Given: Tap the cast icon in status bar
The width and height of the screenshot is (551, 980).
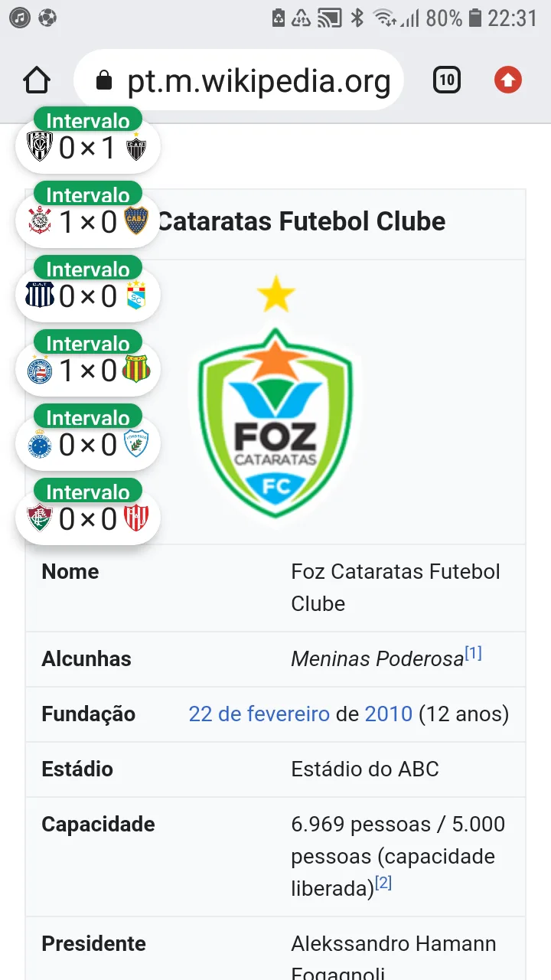Looking at the screenshot, I should tap(329, 17).
